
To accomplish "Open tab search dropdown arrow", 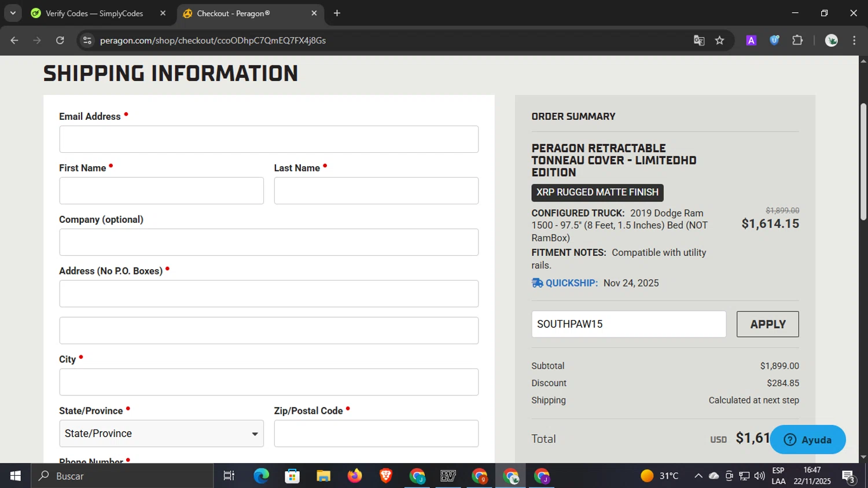I will click(13, 13).
